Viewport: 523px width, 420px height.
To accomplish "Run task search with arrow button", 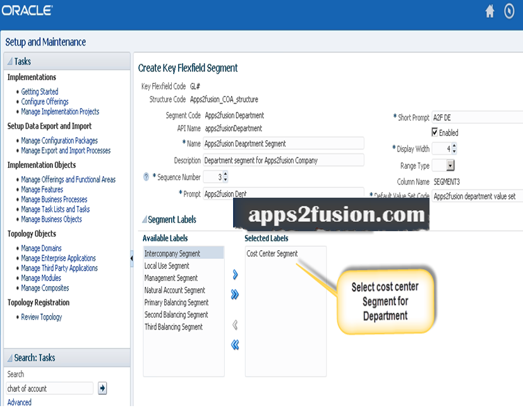I will 102,388.
